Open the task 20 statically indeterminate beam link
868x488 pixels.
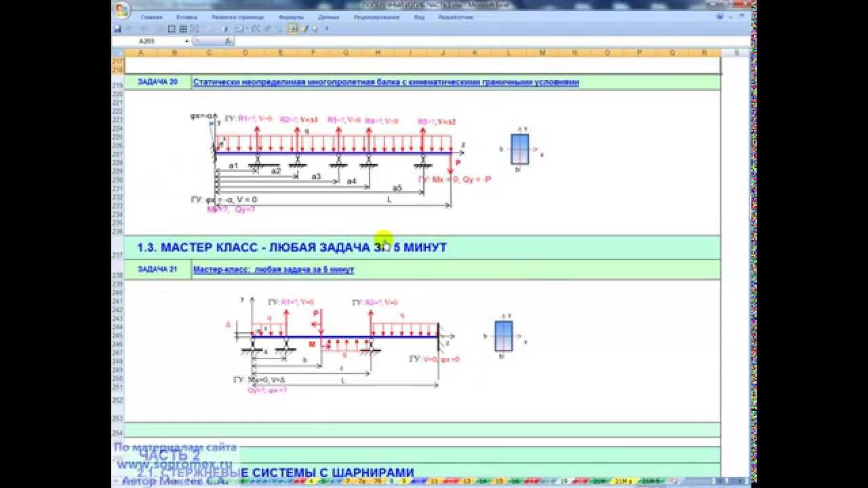pyautogui.click(x=386, y=83)
